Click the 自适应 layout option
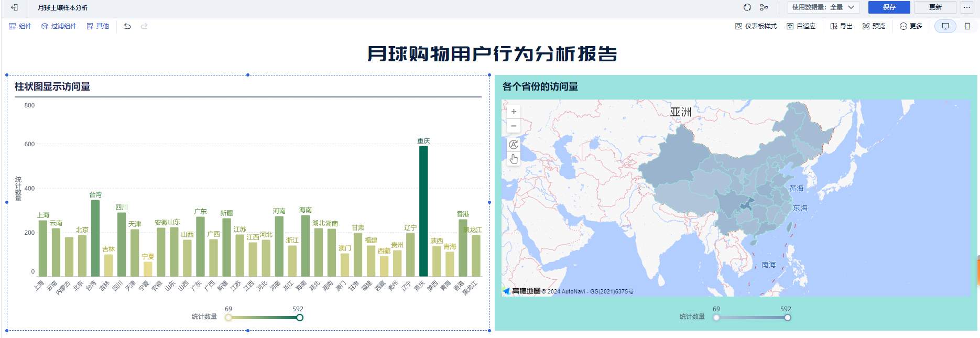The image size is (980, 338). (801, 26)
